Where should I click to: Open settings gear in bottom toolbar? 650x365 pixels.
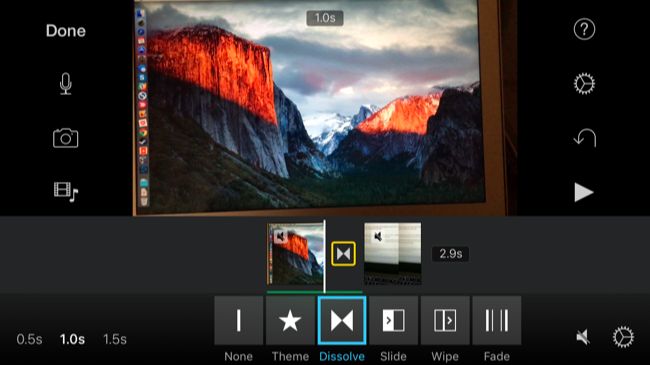click(x=623, y=337)
